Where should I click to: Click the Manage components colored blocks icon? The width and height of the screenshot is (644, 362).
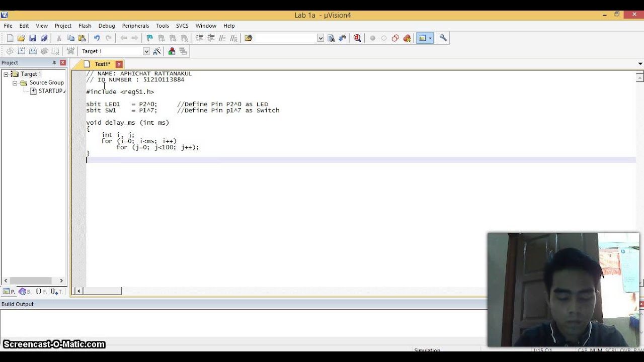point(172,51)
